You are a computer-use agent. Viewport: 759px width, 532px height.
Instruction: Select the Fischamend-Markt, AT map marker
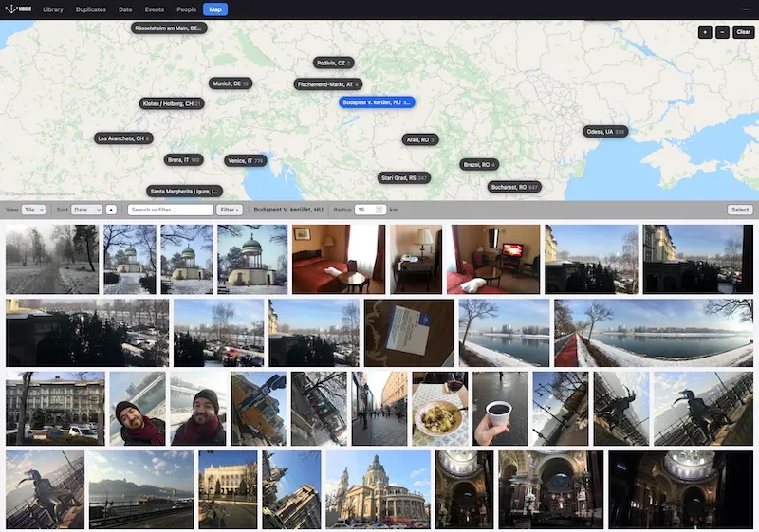pos(327,84)
